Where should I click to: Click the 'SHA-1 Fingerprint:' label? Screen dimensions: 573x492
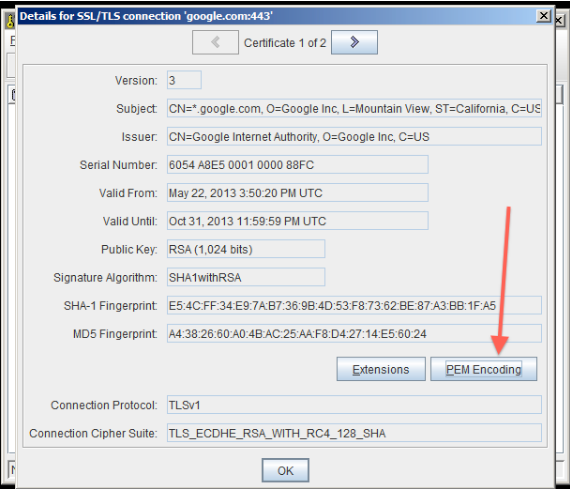(110, 306)
